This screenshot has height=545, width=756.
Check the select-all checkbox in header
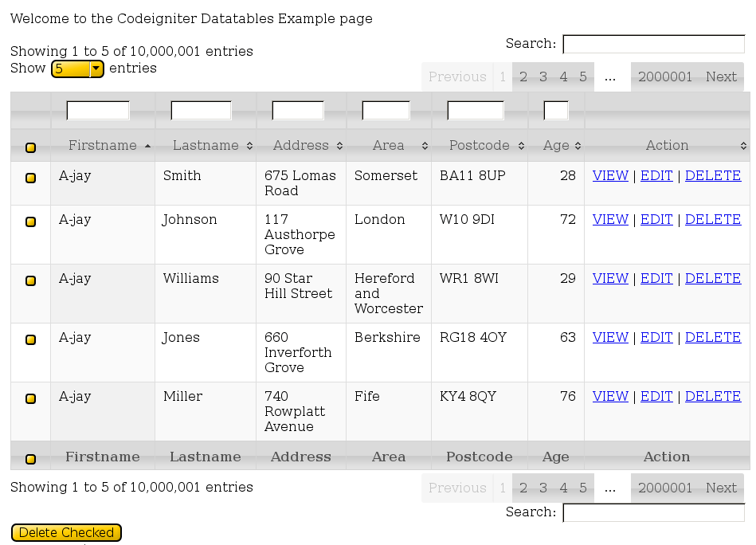coord(29,147)
